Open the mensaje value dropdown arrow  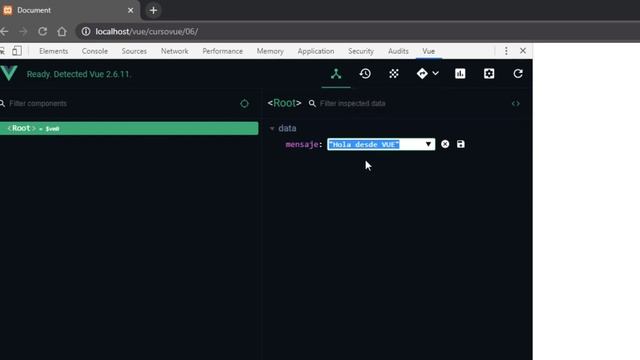[428, 144]
